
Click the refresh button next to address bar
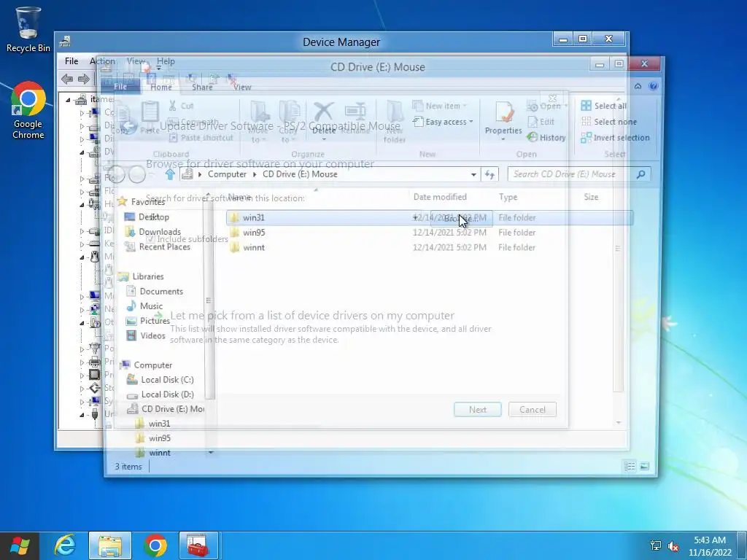pos(489,174)
